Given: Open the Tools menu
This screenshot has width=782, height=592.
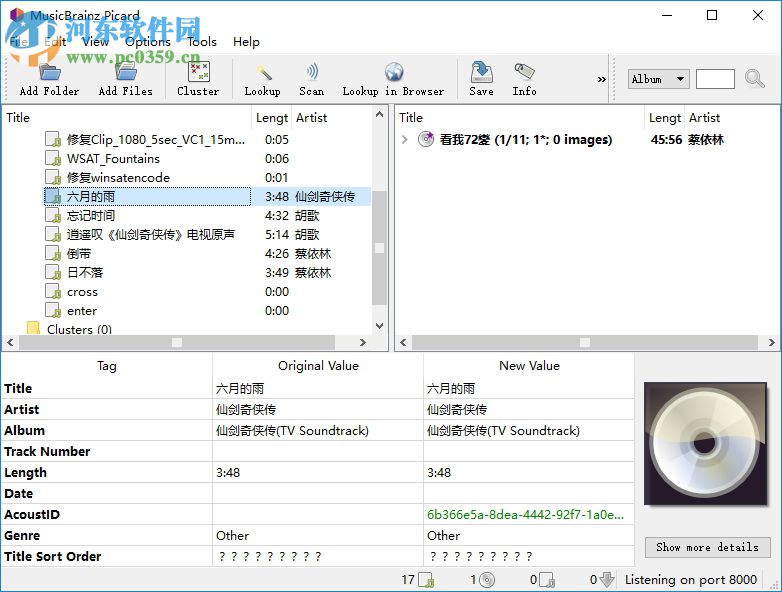Looking at the screenshot, I should pos(202,42).
